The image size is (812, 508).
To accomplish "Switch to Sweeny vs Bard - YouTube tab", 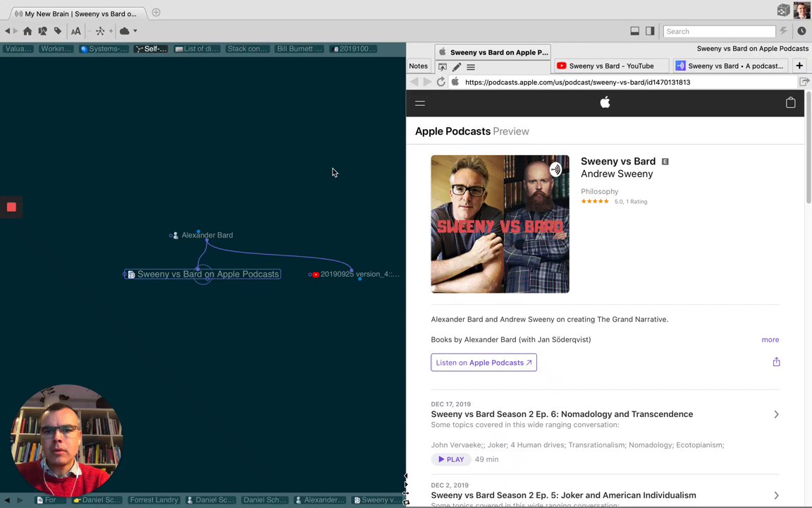I will [611, 66].
